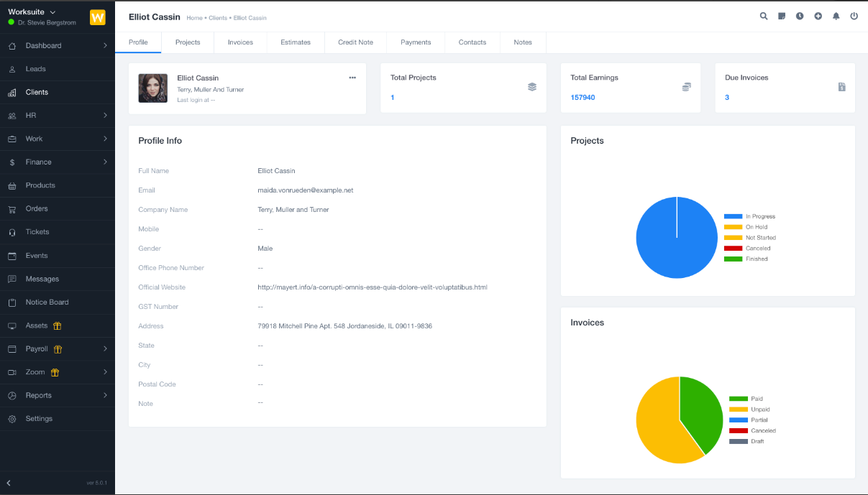868x495 pixels.
Task: Click Elliot Cassin's profile photo
Action: click(x=153, y=88)
